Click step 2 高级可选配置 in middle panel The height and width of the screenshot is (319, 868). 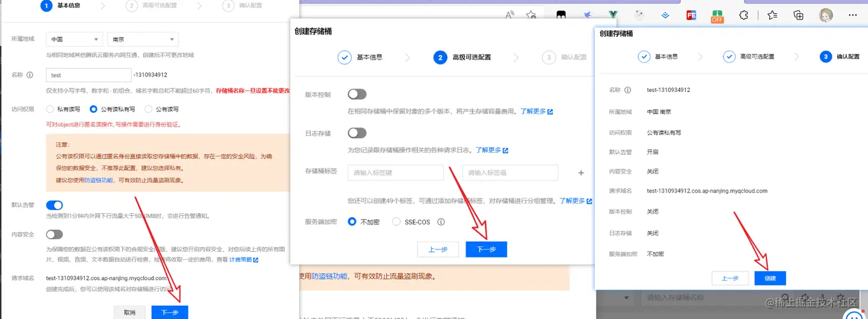click(x=462, y=57)
